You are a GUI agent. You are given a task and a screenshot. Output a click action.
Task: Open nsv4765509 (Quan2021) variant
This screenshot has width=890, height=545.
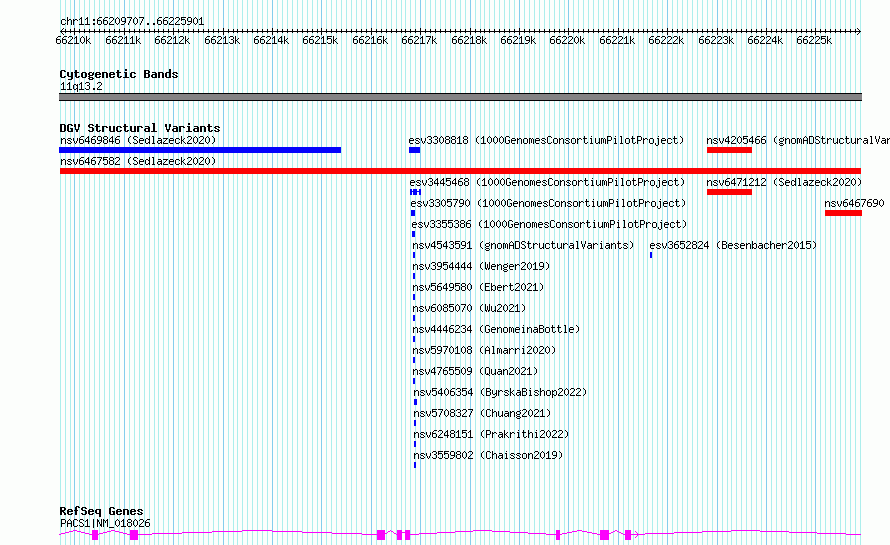[x=475, y=371]
